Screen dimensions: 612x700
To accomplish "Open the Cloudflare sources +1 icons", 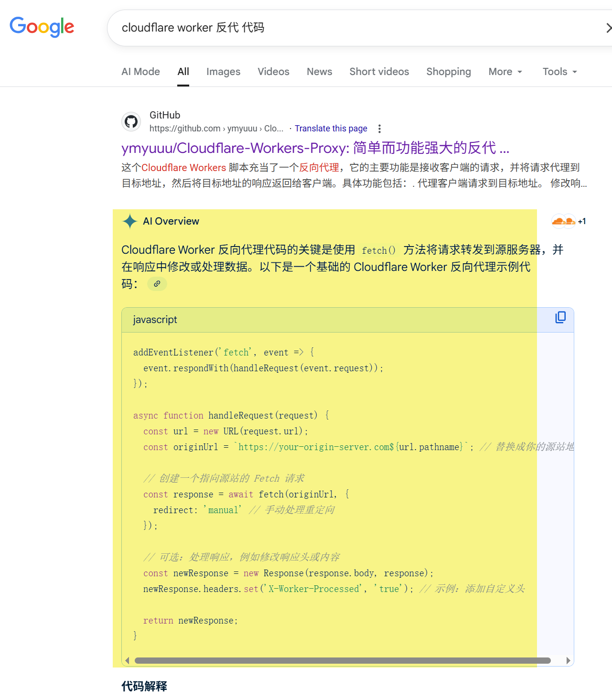I will (x=568, y=221).
